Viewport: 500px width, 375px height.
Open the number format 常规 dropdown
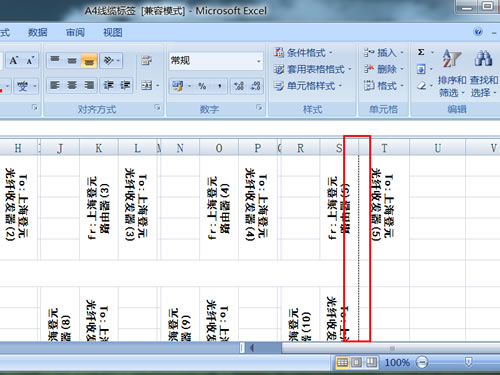click(258, 61)
